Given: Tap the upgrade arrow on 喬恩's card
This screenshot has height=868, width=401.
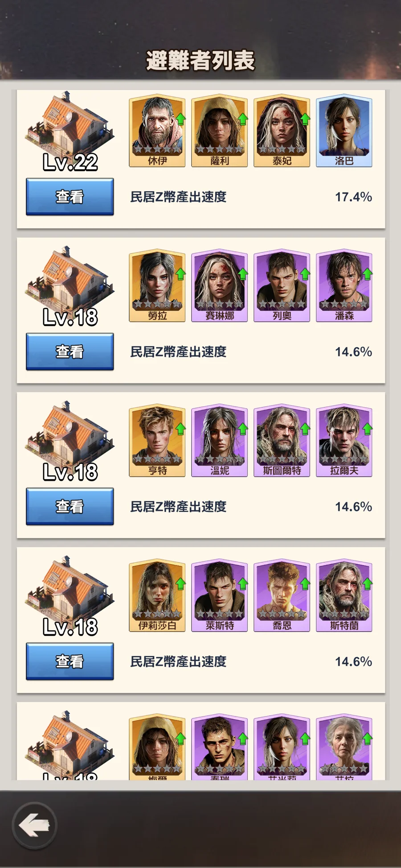Looking at the screenshot, I should pos(305,584).
